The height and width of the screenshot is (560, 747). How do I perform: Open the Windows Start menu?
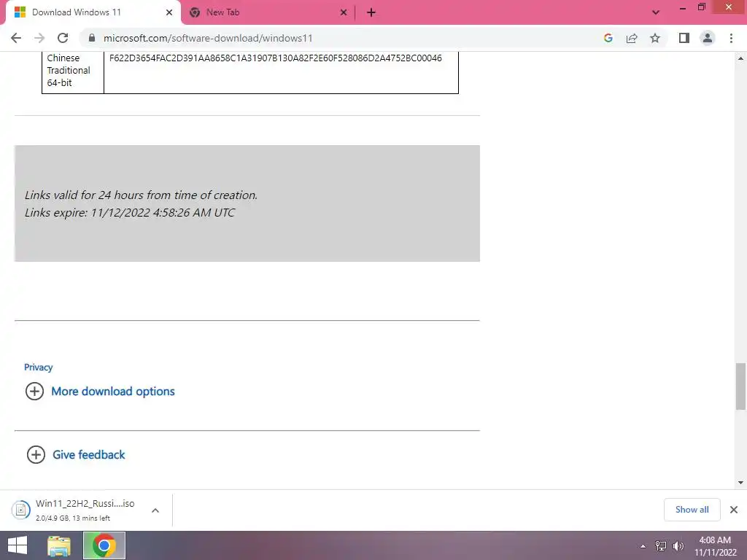click(x=18, y=545)
